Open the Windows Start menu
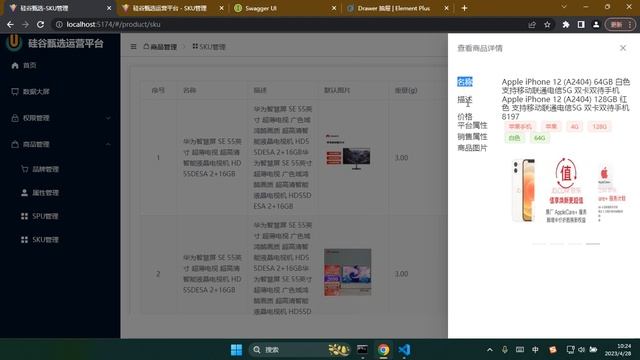Screen dimensions: 640x360 tap(236, 350)
